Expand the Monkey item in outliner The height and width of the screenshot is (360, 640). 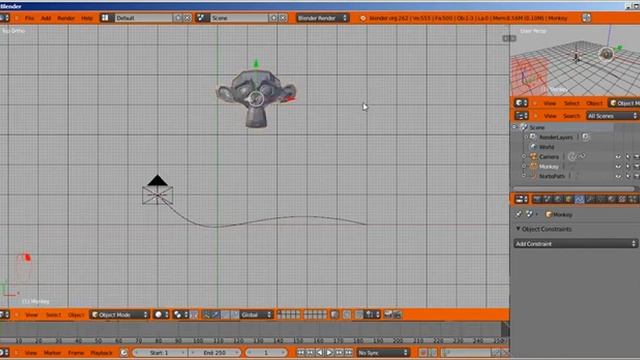coord(524,167)
